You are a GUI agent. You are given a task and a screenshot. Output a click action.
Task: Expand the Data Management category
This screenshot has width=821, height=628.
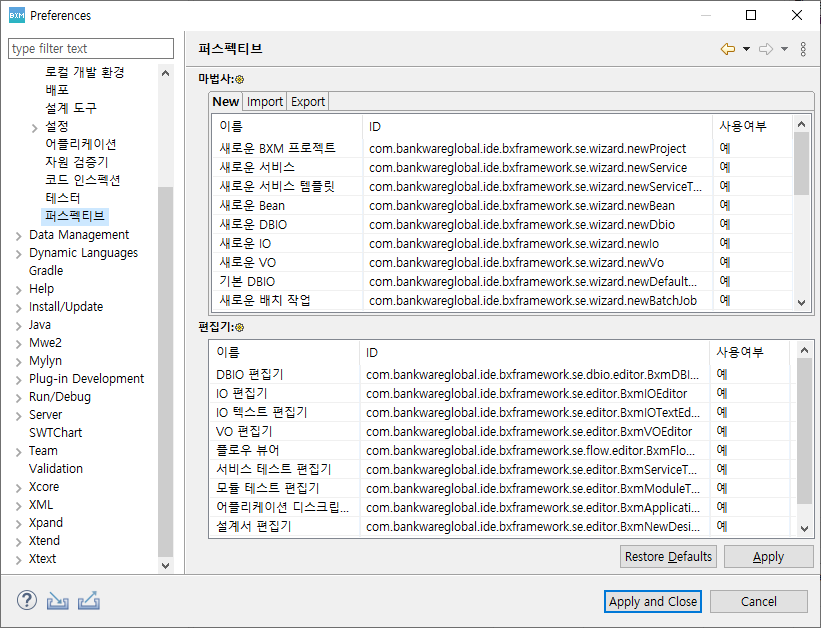coord(19,235)
